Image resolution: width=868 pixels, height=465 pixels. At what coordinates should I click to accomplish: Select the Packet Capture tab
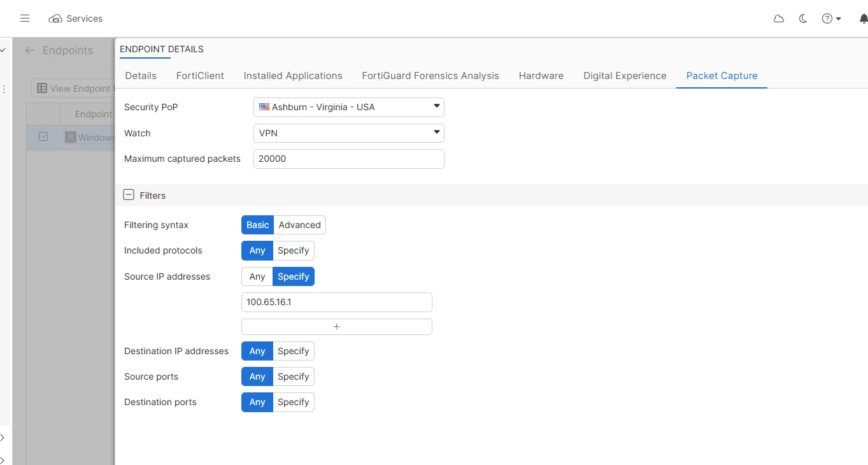point(722,75)
